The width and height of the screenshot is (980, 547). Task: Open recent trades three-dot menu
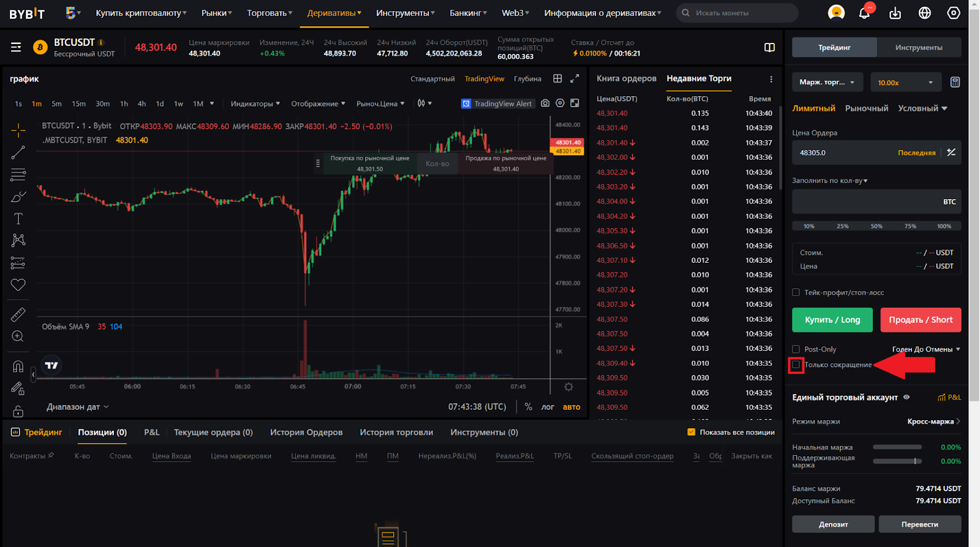[x=771, y=79]
